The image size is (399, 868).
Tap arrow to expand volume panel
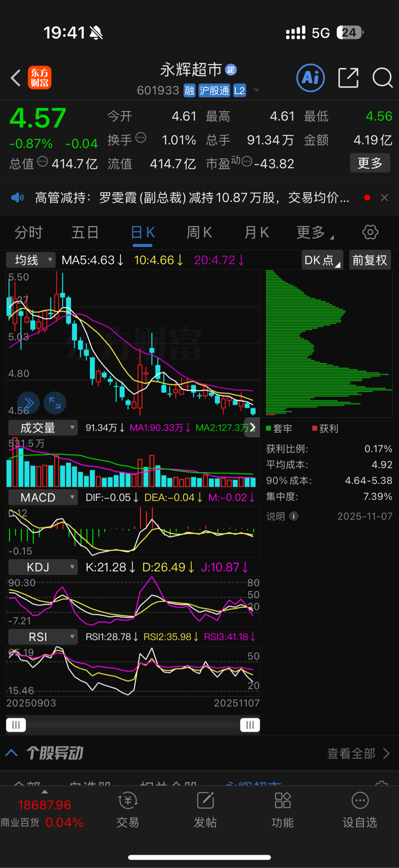tap(252, 428)
